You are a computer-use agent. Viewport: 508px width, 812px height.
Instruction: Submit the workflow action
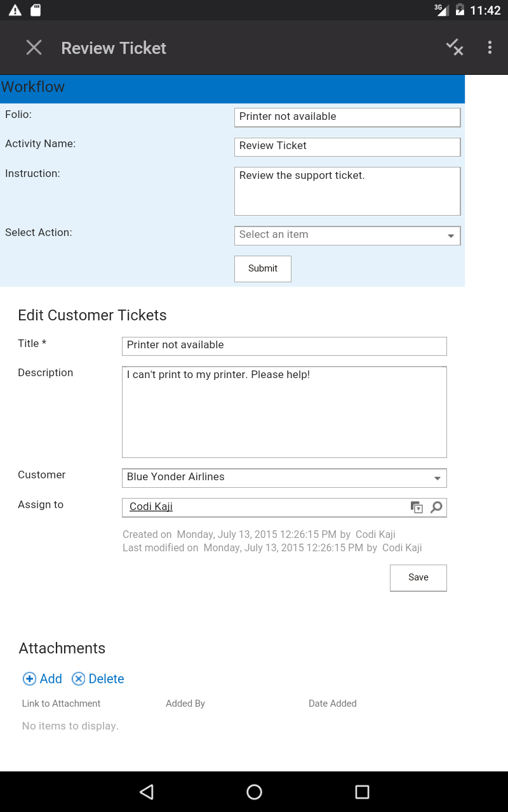tap(263, 268)
